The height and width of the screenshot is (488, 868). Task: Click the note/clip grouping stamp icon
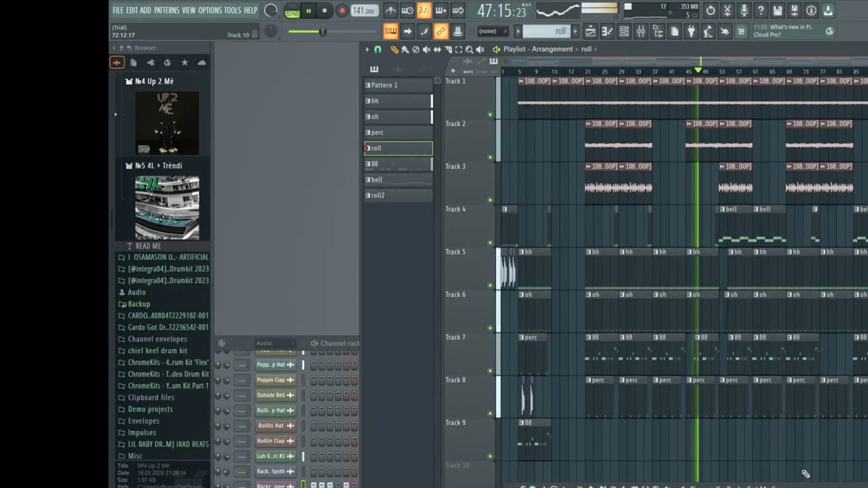(458, 31)
